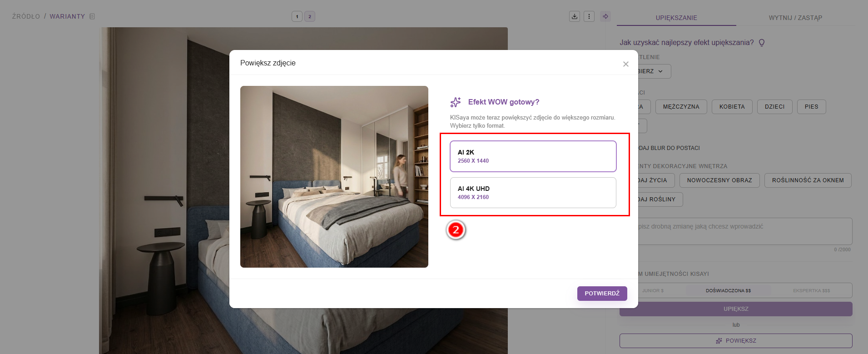Select variant number 2

click(310, 16)
